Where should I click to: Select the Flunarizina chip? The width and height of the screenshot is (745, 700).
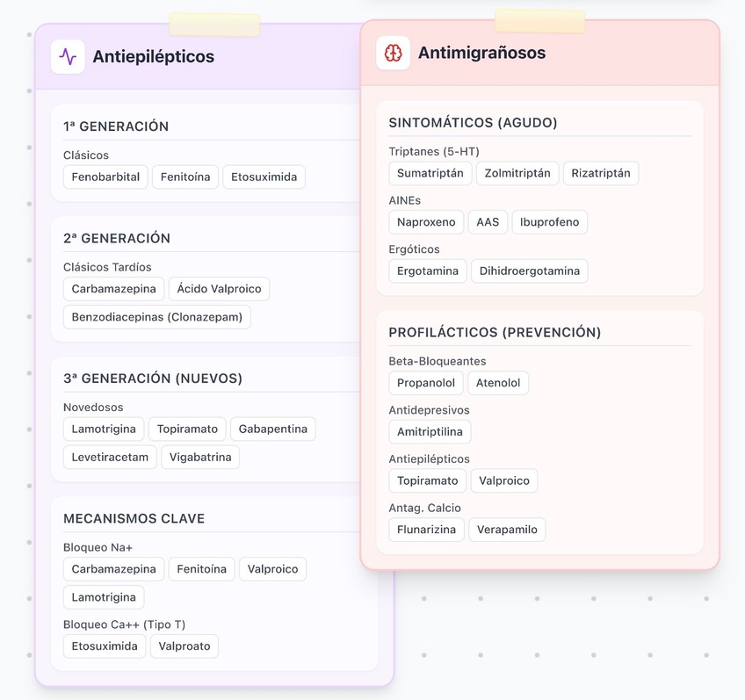point(426,530)
